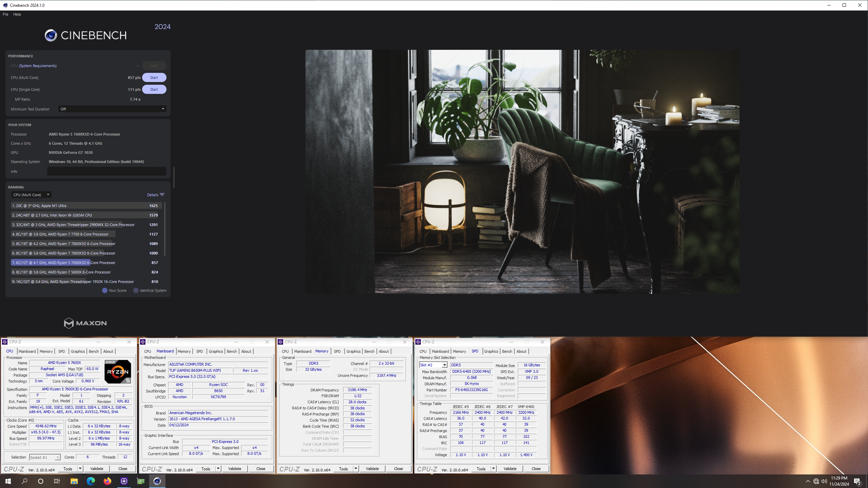Click the Ryzen 5 logo in CPU-Z
This screenshot has height=488, width=868.
coord(118,372)
